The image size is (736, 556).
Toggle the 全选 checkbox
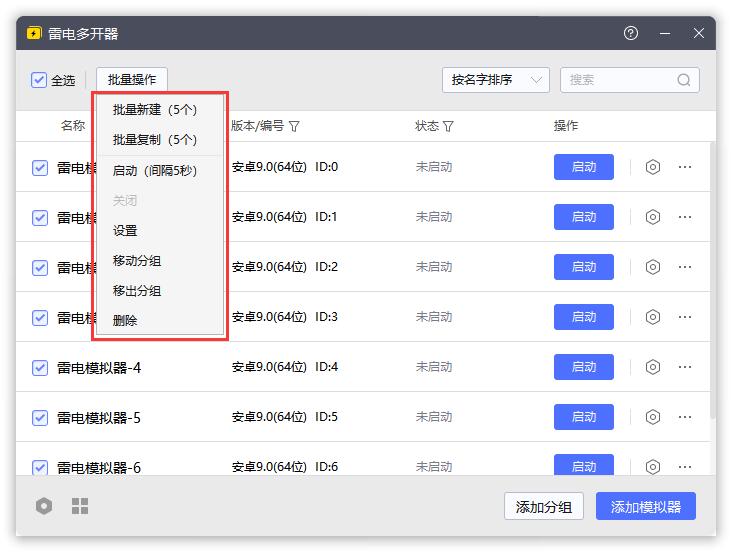tap(39, 81)
